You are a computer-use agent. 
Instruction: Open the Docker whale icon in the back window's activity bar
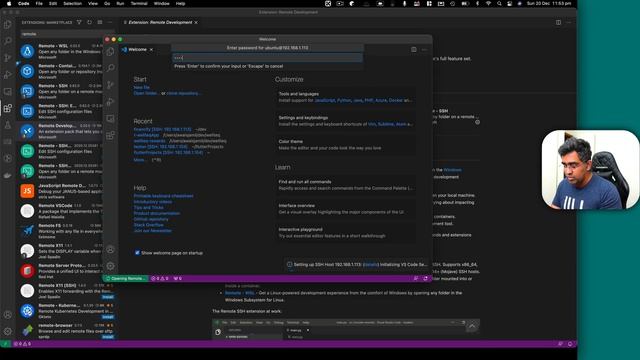8,175
